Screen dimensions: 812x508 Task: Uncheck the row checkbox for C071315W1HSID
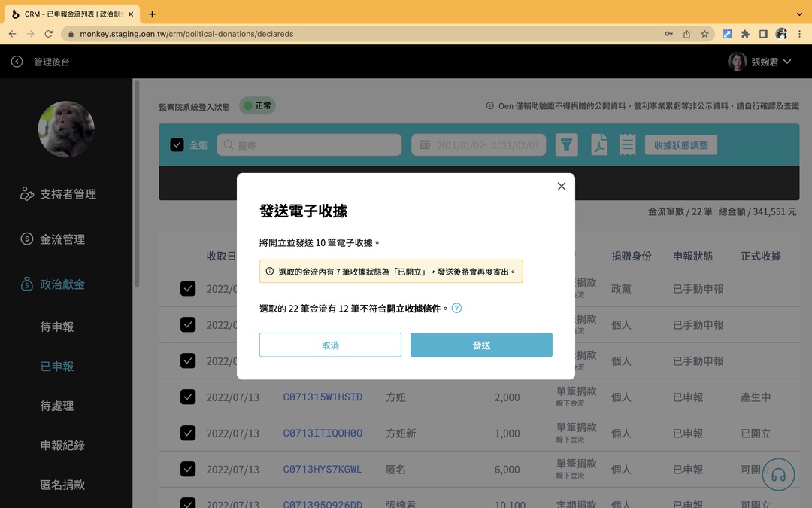click(188, 397)
